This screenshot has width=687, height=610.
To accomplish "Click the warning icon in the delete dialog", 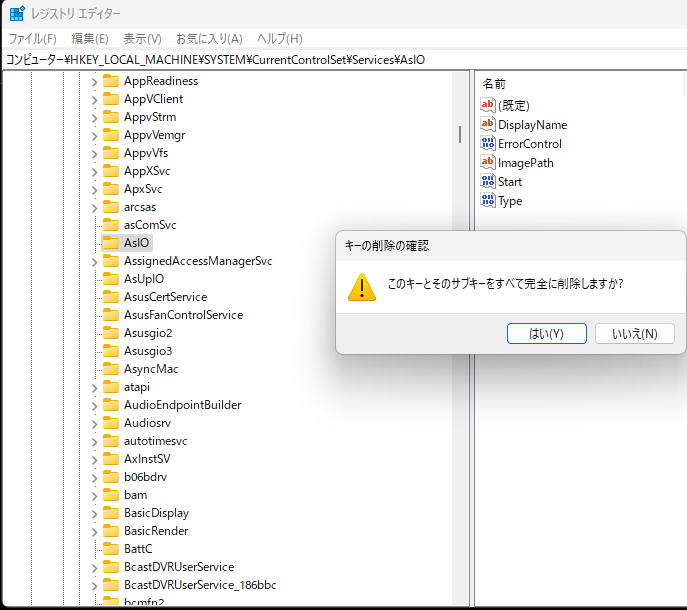I will pyautogui.click(x=361, y=287).
